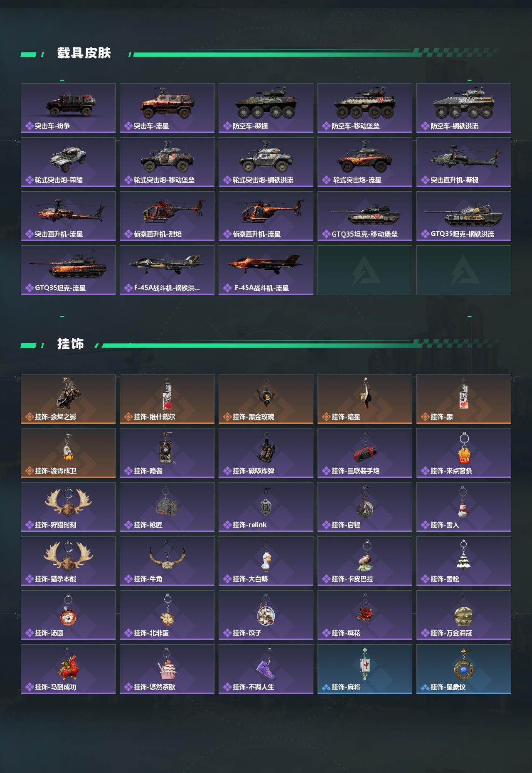Select the 挂饰-不羁人生 sneaker charm

(x=266, y=669)
